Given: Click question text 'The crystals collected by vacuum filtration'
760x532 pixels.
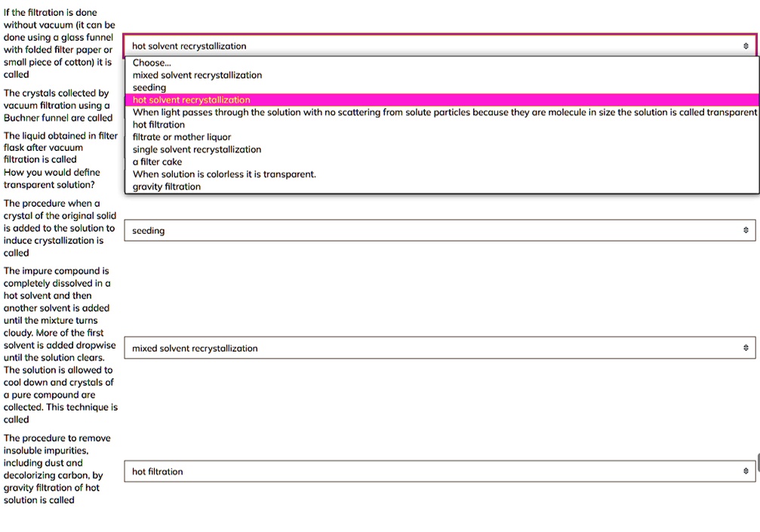Looking at the screenshot, I should (58, 105).
